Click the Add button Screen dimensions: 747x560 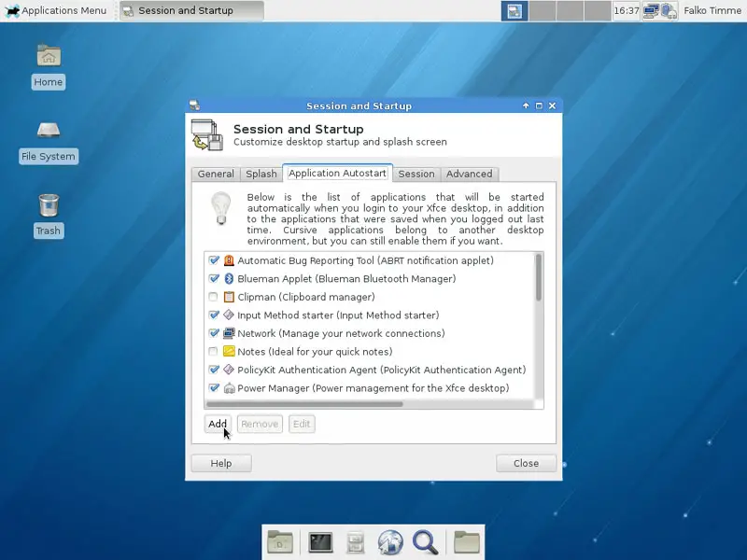[x=218, y=424]
